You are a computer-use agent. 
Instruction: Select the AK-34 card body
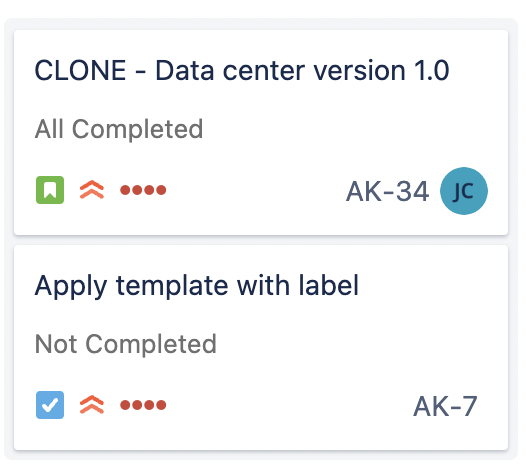tap(261, 133)
